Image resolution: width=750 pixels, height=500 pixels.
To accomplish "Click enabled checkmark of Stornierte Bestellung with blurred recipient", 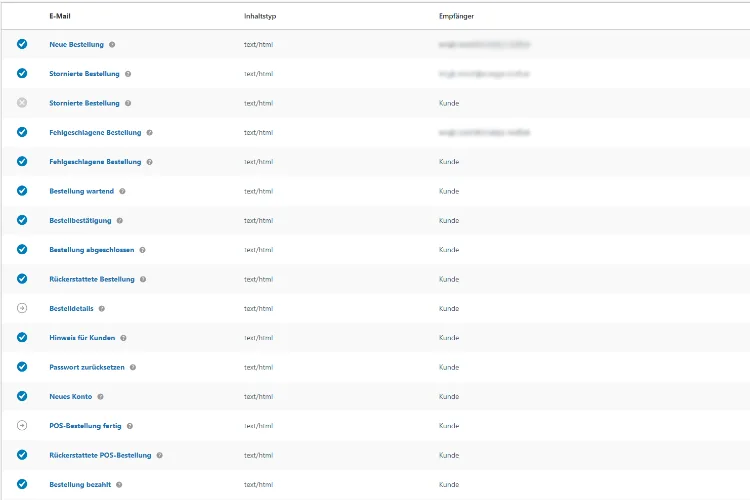I will tap(22, 73).
